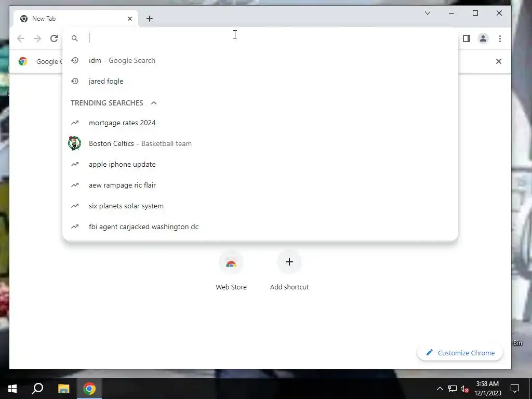Choose 'aew rampage ric flair' suggestion
This screenshot has height=399, width=532.
(260, 185)
